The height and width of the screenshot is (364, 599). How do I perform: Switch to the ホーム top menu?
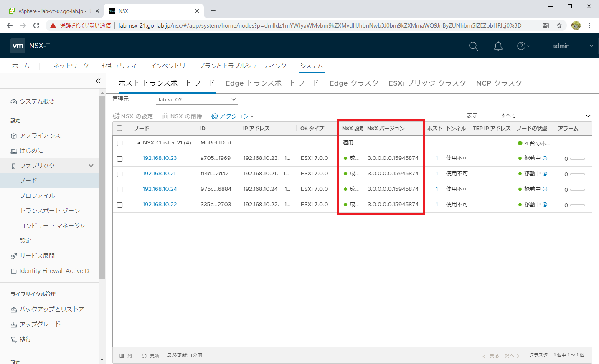(x=21, y=66)
